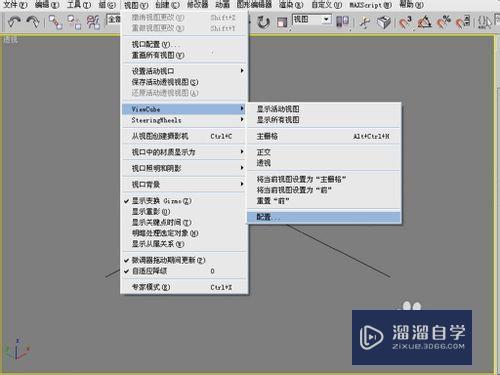Choose 将当前视图设置为“前” entry

click(x=324, y=190)
